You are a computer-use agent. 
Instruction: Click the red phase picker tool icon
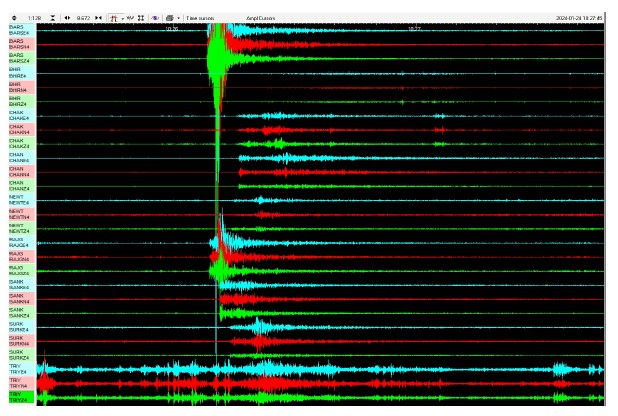pyautogui.click(x=112, y=18)
